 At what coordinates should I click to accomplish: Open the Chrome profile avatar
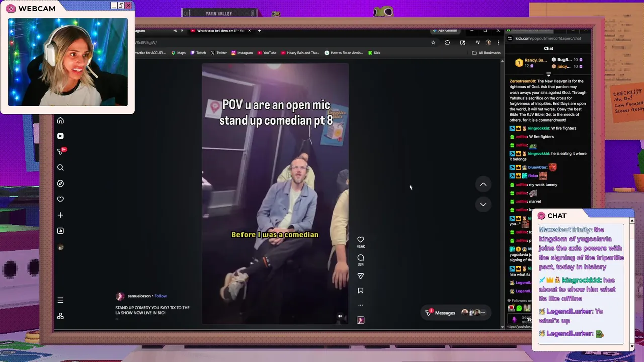(x=488, y=43)
